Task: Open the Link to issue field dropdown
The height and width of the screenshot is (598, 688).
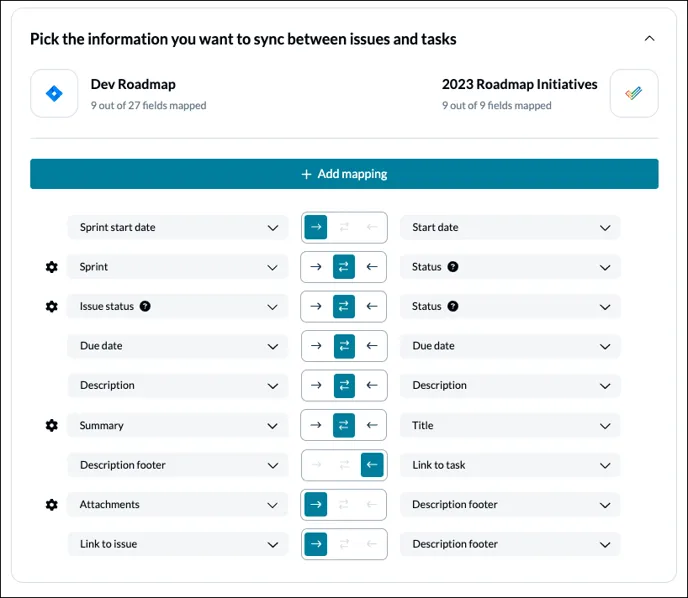Action: coord(178,544)
